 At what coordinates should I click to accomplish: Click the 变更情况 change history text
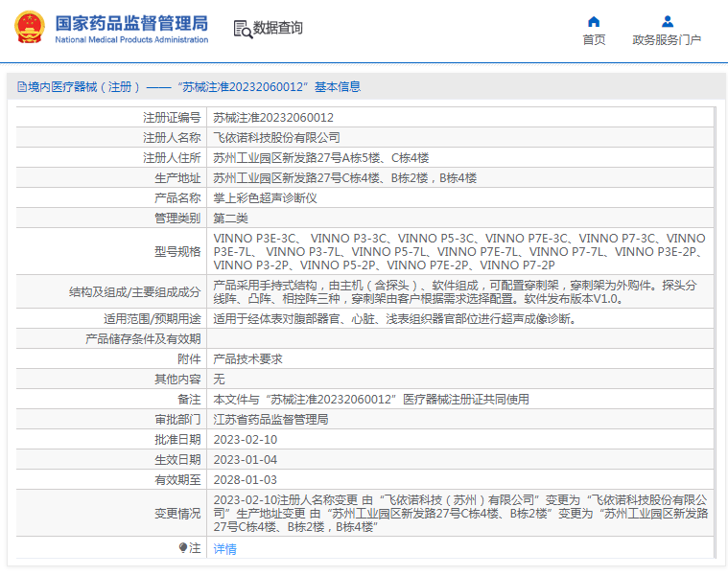point(460,514)
